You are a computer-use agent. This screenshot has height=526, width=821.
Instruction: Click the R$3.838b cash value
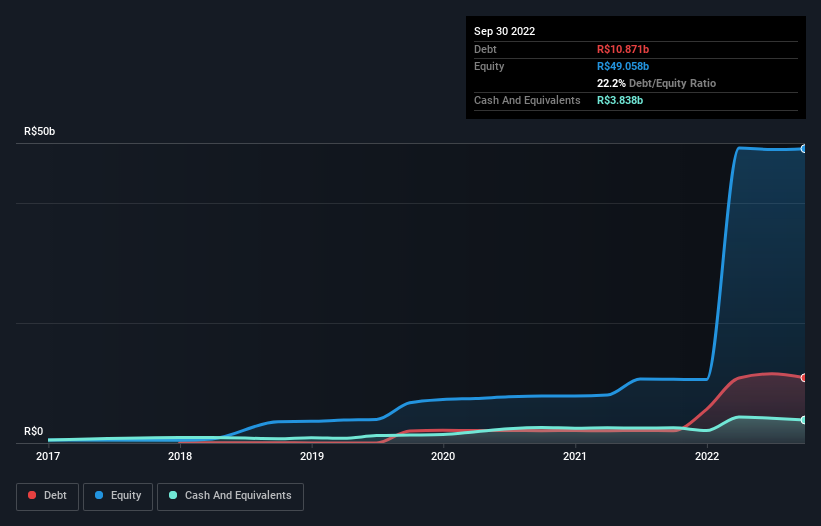pyautogui.click(x=619, y=100)
